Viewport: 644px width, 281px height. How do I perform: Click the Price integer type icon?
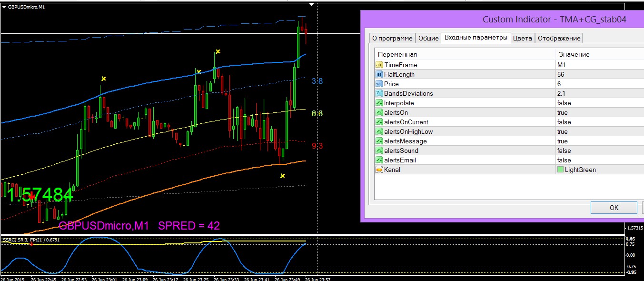pos(379,84)
